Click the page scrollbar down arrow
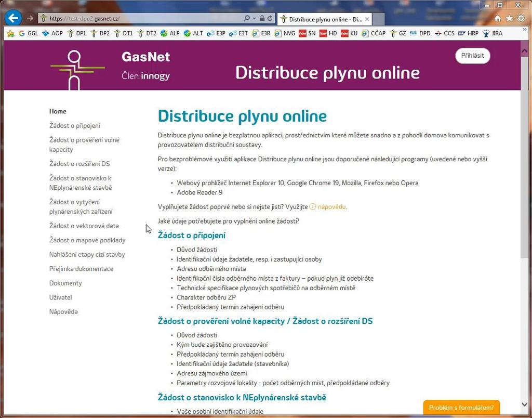Viewport: 532px width, 418px height. [524, 404]
